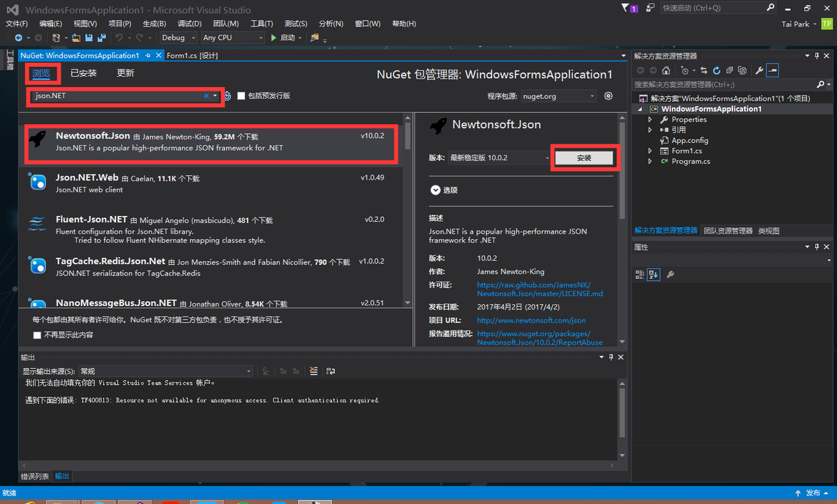Click the New Project toolbar icon
The width and height of the screenshot is (837, 504).
(56, 38)
